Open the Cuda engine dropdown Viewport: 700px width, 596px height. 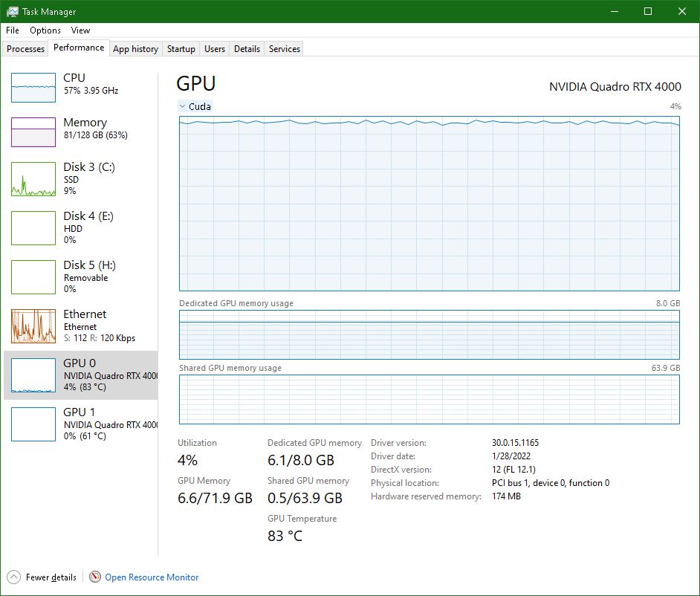click(x=195, y=106)
